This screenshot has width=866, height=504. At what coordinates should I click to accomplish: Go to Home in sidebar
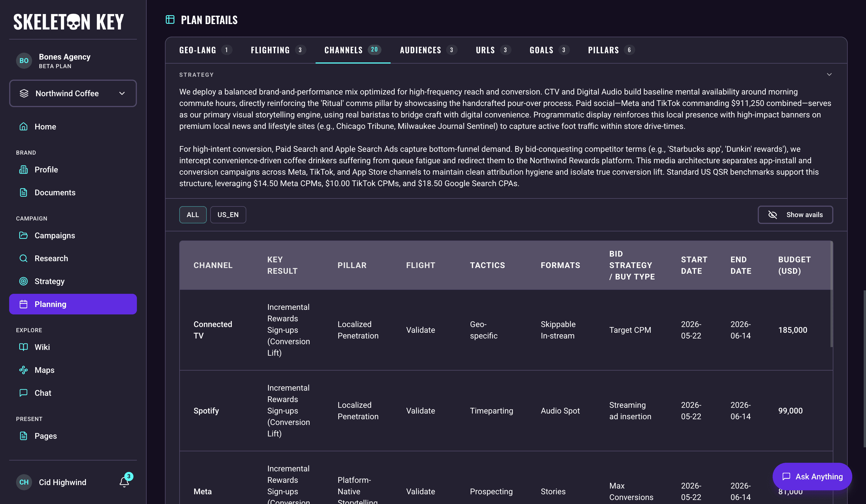click(73, 127)
